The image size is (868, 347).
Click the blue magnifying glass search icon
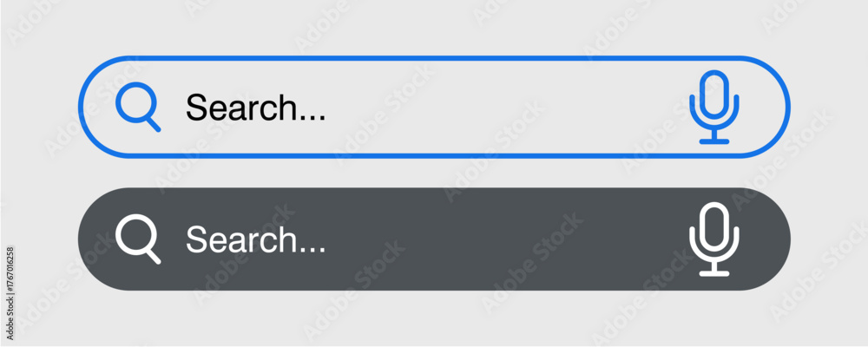pos(138,107)
